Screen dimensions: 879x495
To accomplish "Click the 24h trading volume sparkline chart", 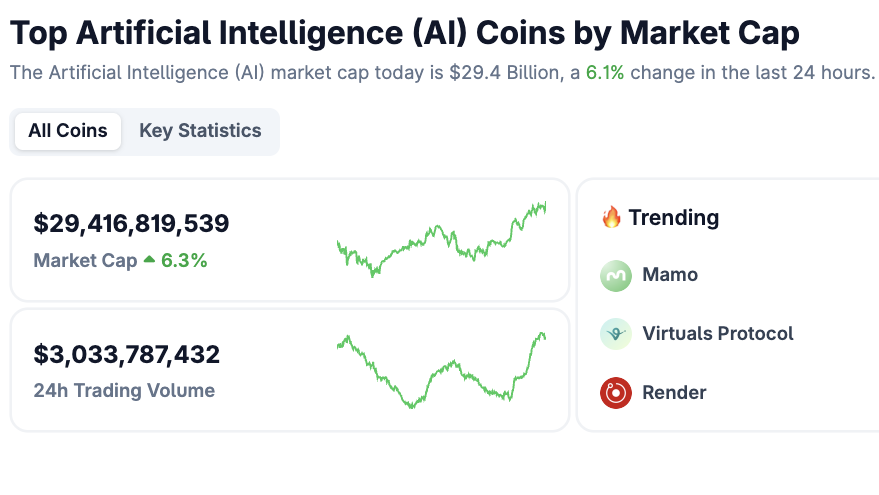I will (x=441, y=369).
